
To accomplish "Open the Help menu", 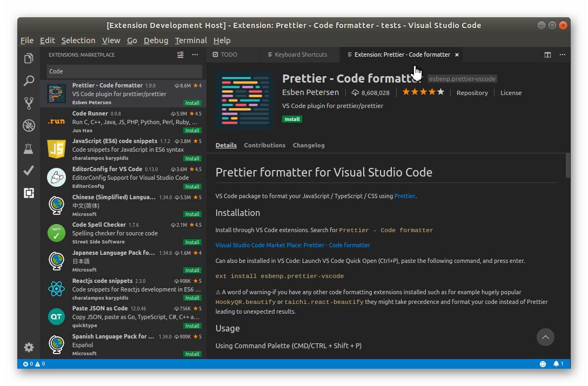I will pyautogui.click(x=222, y=40).
